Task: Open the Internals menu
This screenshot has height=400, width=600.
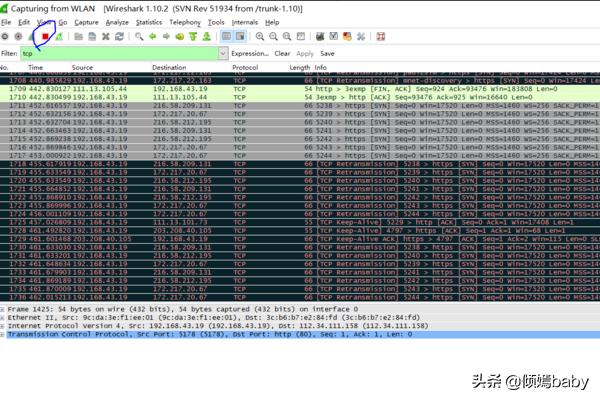Action: (245, 22)
